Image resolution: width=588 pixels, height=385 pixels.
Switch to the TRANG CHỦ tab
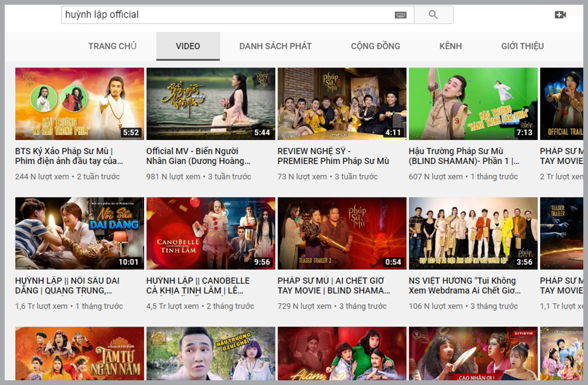pos(112,46)
